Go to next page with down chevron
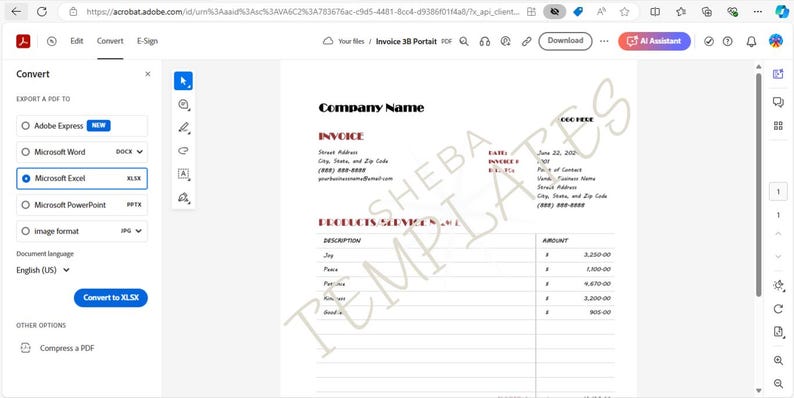 click(778, 257)
